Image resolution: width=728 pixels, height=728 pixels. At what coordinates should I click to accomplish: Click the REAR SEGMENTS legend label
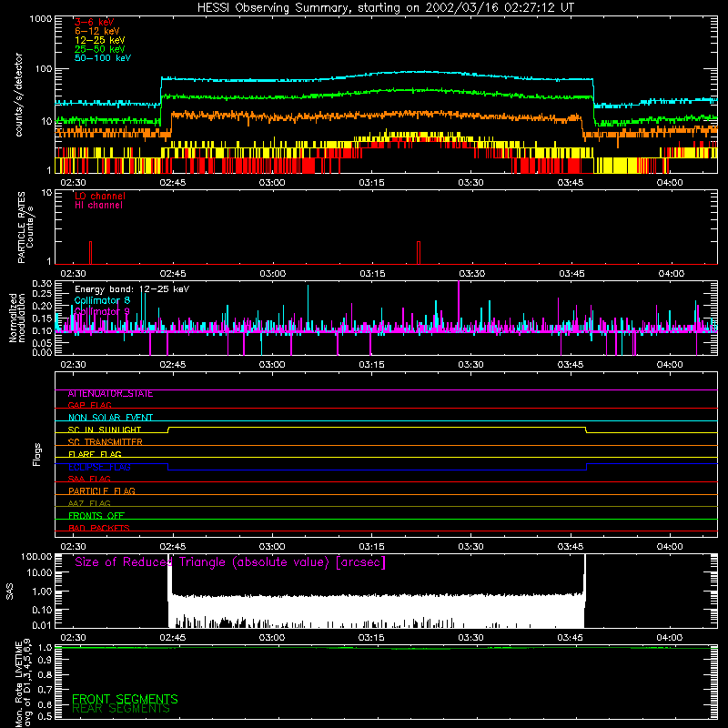click(121, 709)
